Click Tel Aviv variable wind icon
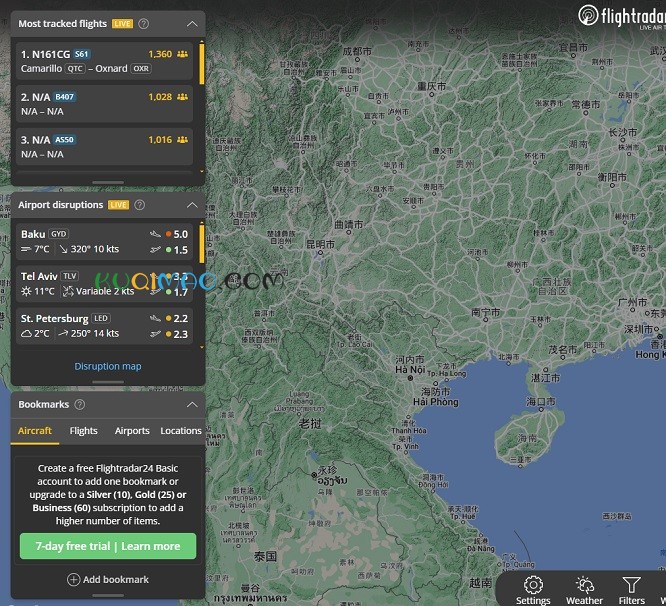 point(68,291)
